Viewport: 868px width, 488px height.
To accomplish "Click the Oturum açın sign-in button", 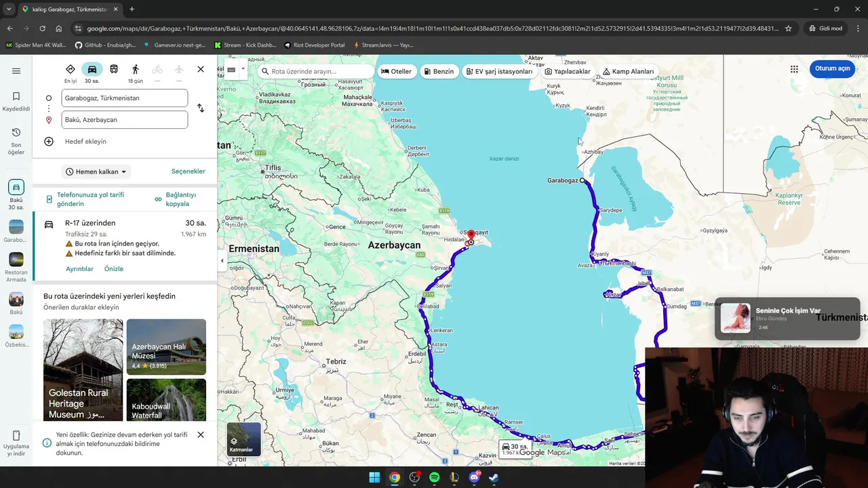I will (x=832, y=68).
